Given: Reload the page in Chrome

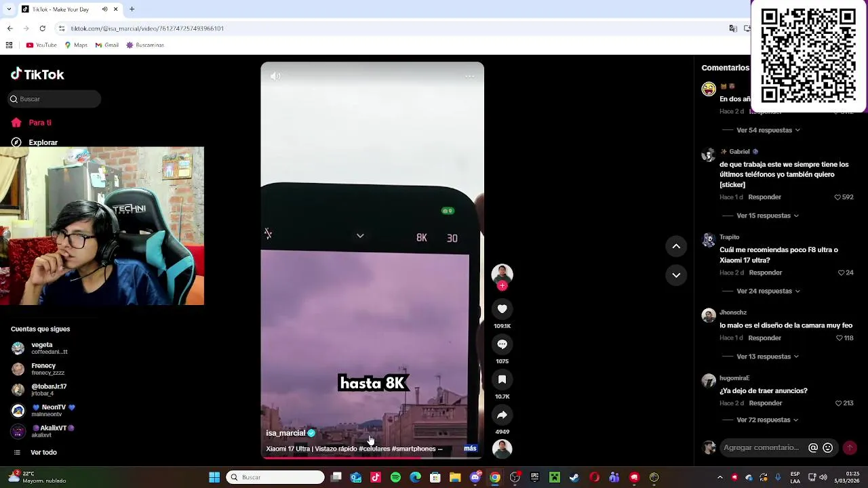Looking at the screenshot, I should click(42, 28).
